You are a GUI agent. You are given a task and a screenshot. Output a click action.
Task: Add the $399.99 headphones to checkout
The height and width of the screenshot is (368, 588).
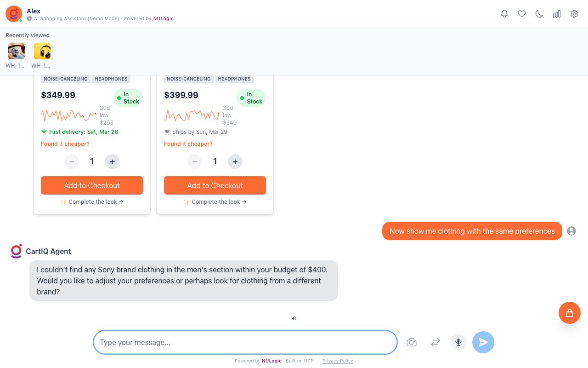[215, 185]
